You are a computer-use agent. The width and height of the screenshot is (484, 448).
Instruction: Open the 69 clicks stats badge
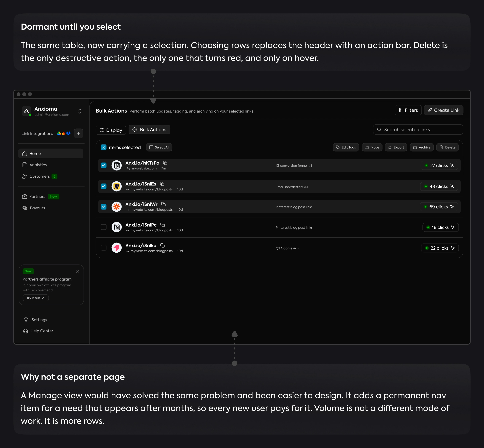click(x=439, y=207)
